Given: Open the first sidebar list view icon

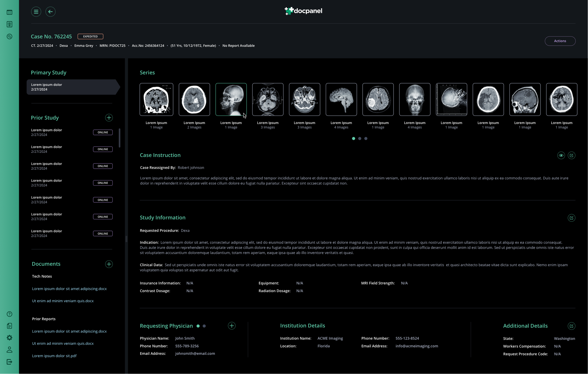Looking at the screenshot, I should 9,12.
